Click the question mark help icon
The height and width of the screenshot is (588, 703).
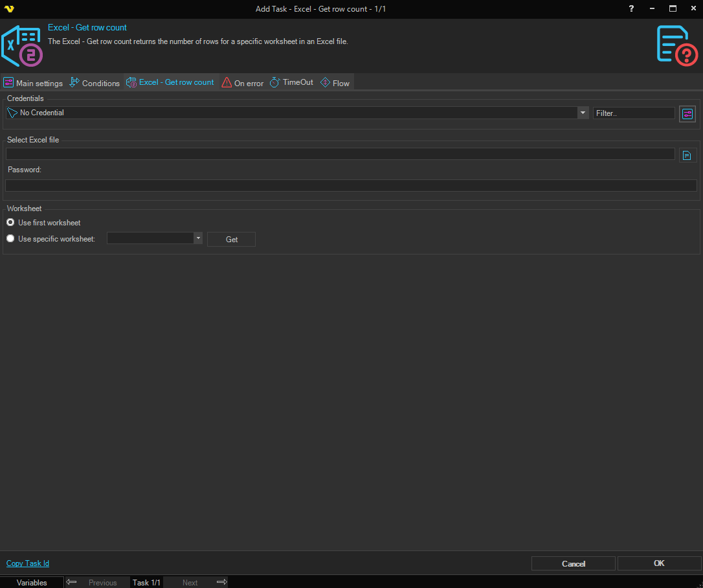631,8
